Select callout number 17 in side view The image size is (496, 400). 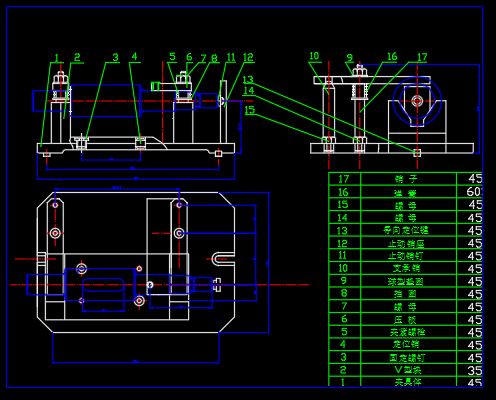(x=422, y=57)
